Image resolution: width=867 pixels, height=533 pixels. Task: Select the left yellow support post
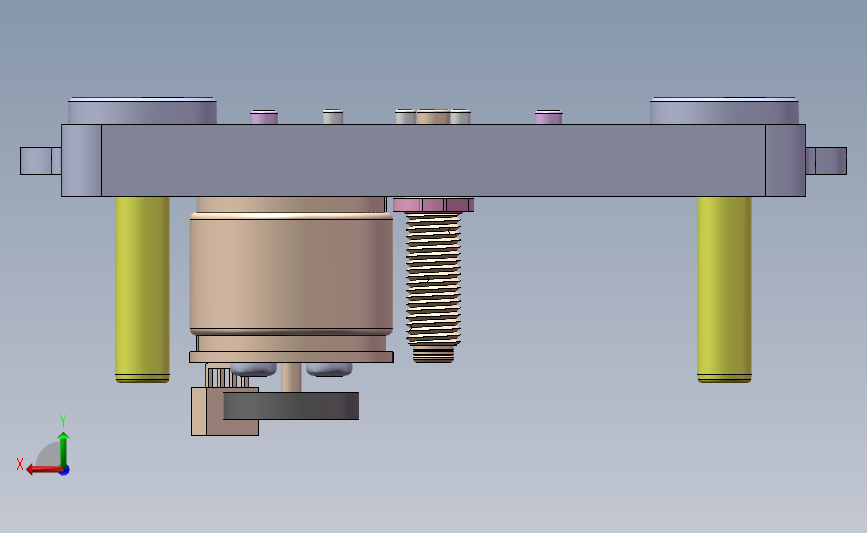point(142,289)
